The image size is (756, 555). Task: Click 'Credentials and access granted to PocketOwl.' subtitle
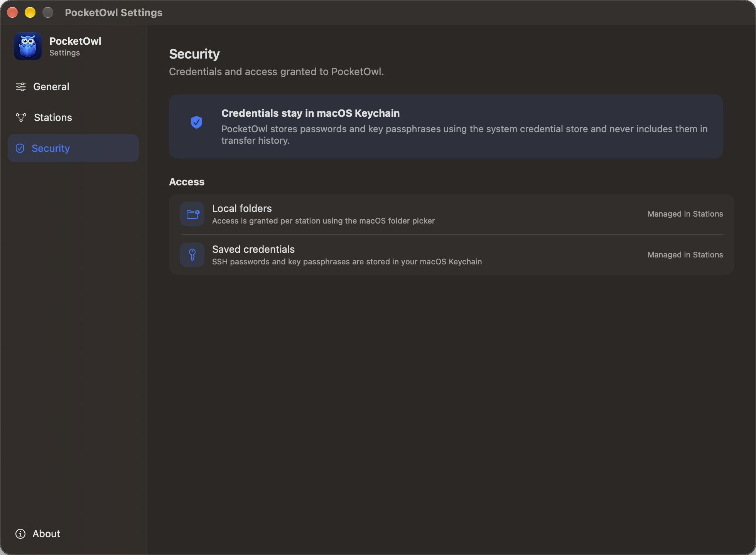point(277,72)
